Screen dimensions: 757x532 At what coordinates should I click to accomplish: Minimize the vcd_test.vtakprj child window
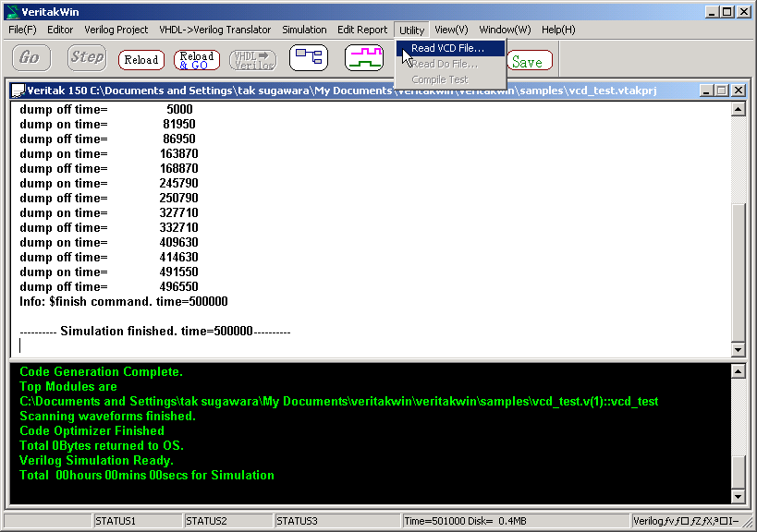[x=706, y=91]
